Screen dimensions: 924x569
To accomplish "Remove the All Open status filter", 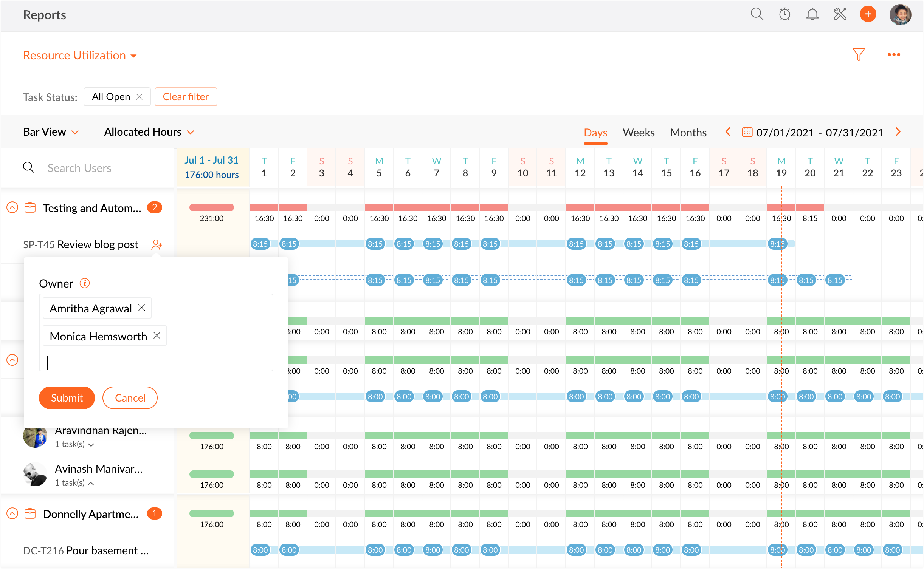I will point(140,97).
